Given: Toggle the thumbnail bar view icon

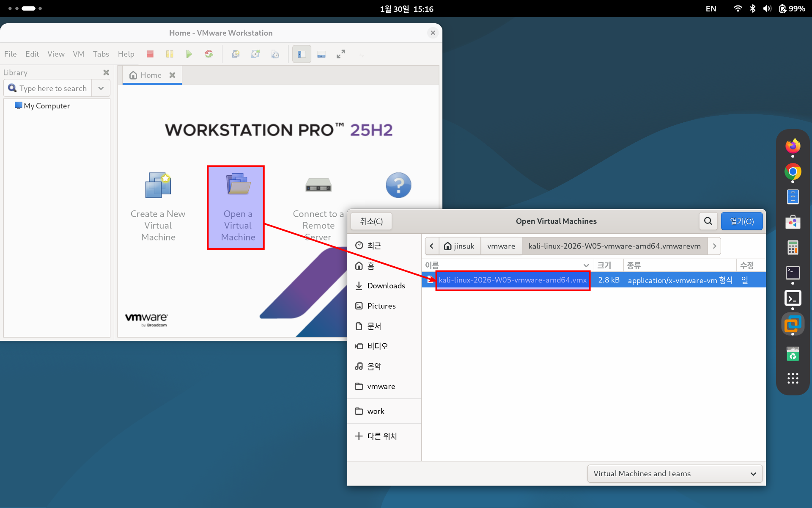Looking at the screenshot, I should coord(321,54).
